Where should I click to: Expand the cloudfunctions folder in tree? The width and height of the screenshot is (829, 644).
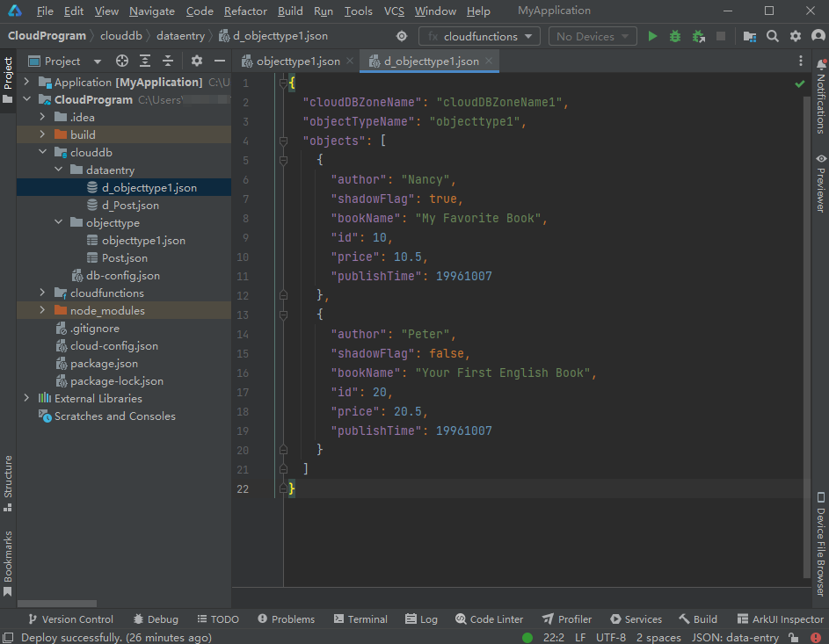pyautogui.click(x=42, y=293)
